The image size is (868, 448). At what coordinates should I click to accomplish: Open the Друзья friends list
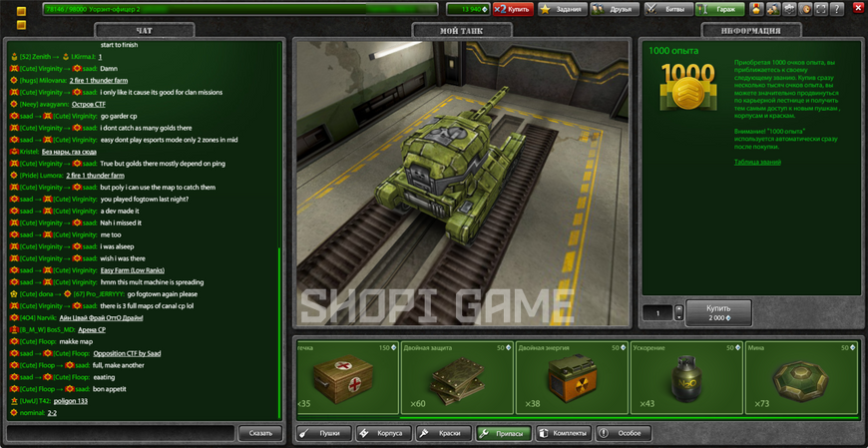pyautogui.click(x=615, y=9)
